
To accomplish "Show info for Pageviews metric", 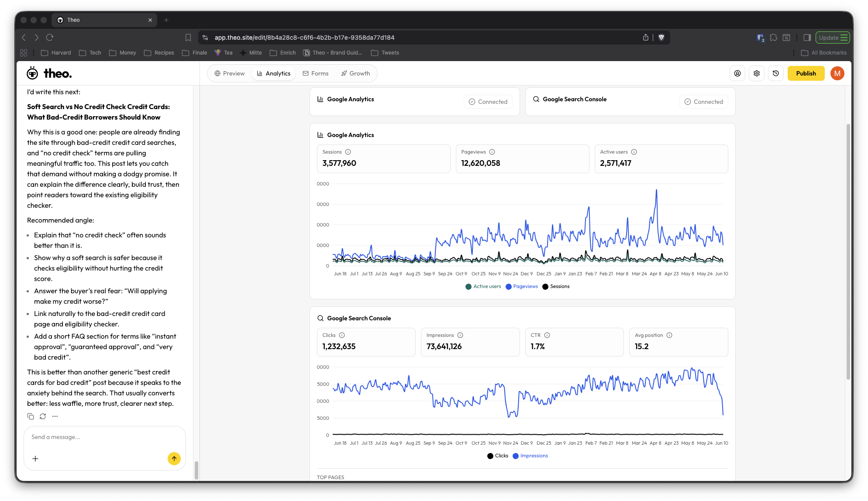I will point(492,152).
